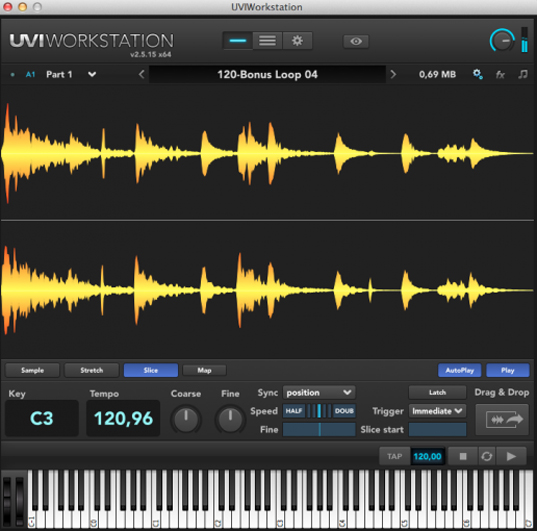
Task: Open the 120-Bonus Loop 04 preset name
Action: 267,74
